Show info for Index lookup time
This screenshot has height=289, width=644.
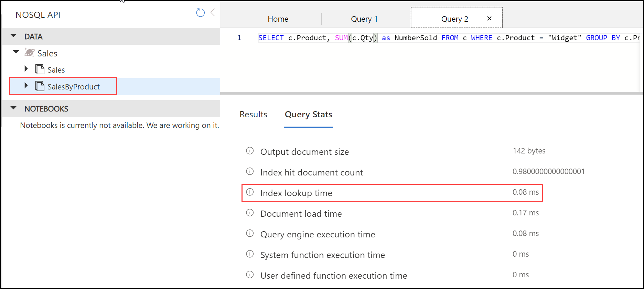[250, 192]
